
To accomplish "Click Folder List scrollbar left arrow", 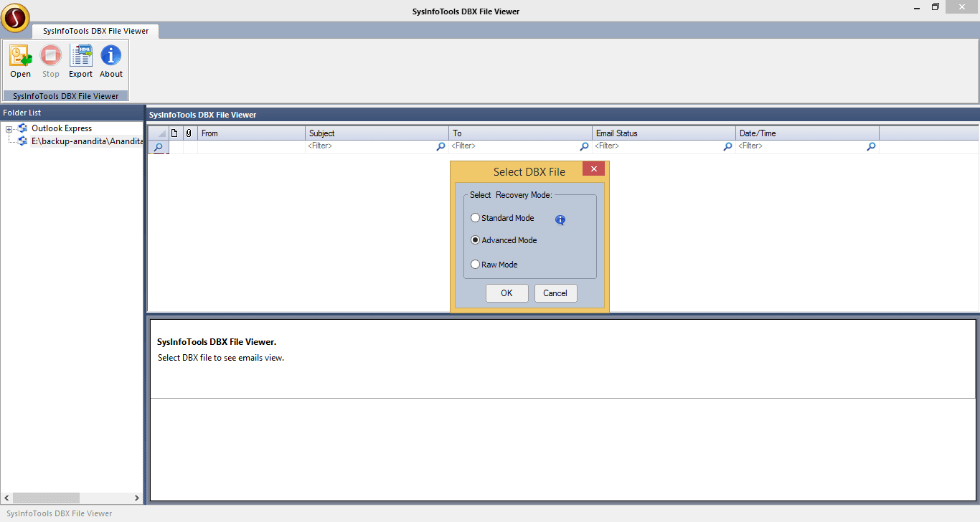I will pos(6,498).
